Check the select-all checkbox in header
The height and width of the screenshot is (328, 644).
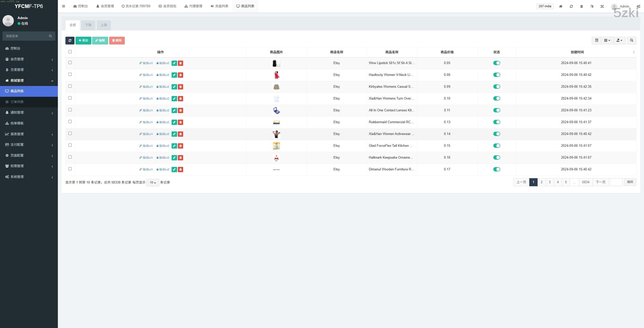pos(70,52)
